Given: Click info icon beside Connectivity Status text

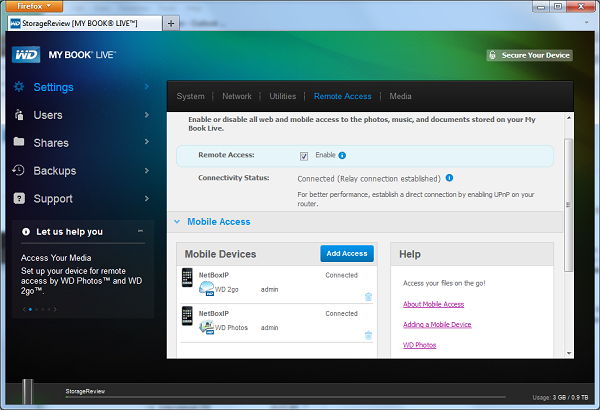Looking at the screenshot, I should pos(450,178).
